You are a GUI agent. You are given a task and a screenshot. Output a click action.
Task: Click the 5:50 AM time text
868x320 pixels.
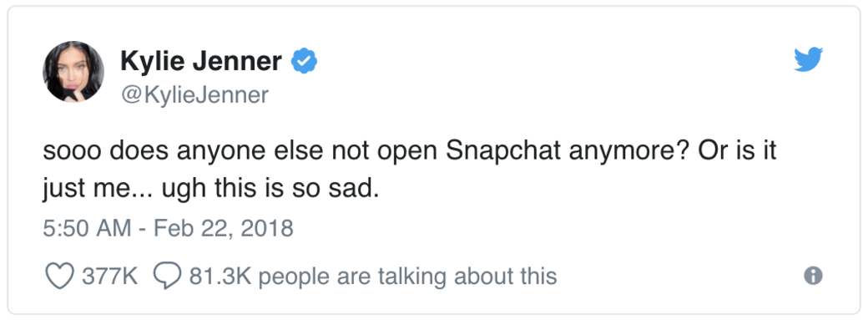click(87, 228)
